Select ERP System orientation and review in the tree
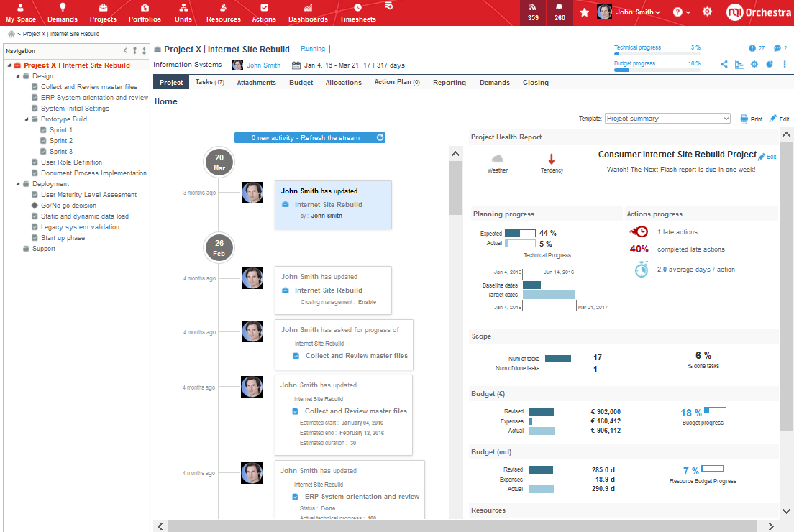794x532 pixels. (94, 98)
